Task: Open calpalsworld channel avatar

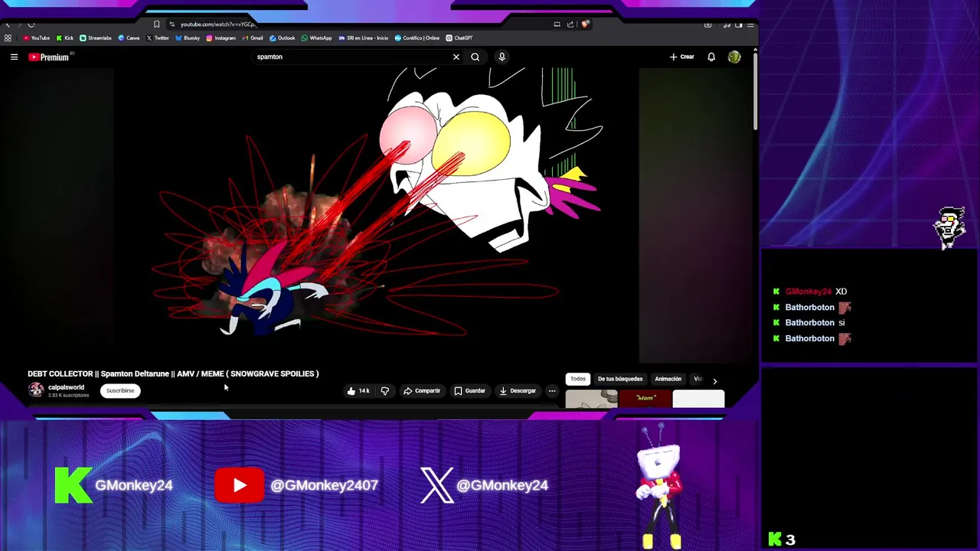Action: pos(36,390)
